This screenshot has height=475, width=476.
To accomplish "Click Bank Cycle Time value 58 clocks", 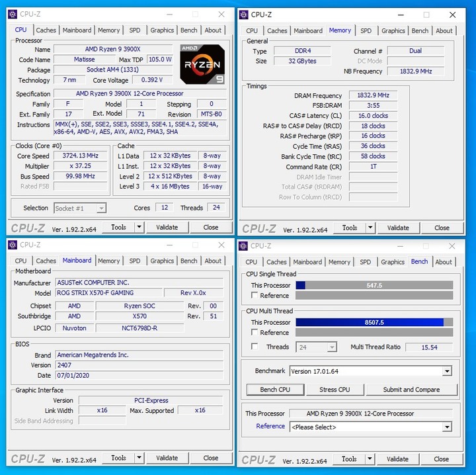I will click(373, 156).
